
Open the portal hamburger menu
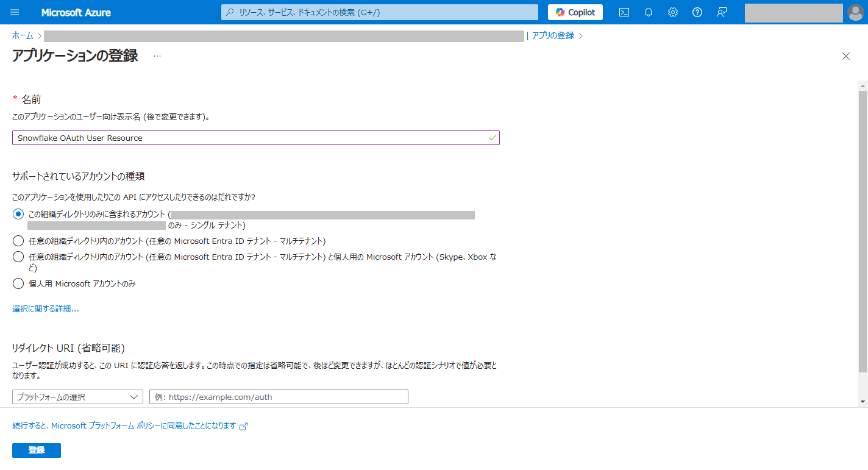click(15, 12)
